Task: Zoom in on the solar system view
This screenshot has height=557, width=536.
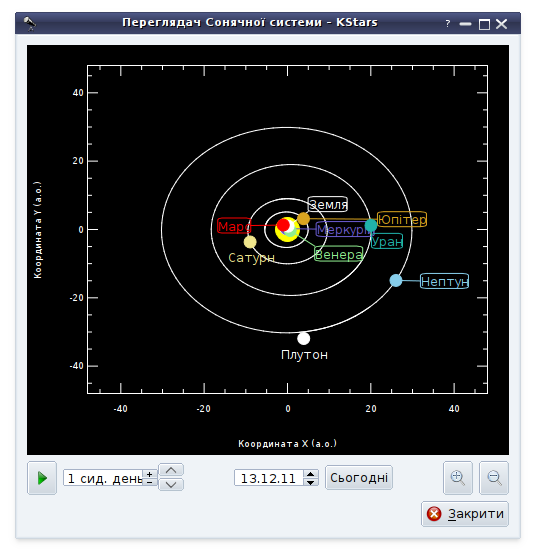Action: tap(458, 478)
